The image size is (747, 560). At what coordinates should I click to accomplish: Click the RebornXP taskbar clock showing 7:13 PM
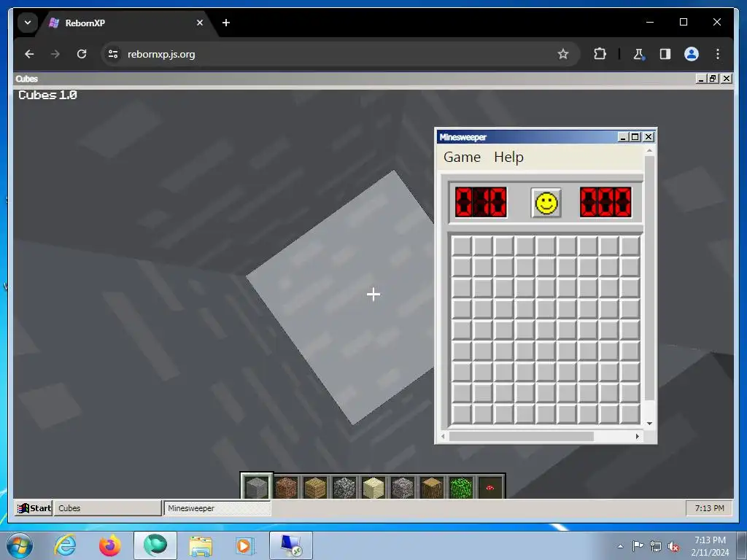pos(709,508)
